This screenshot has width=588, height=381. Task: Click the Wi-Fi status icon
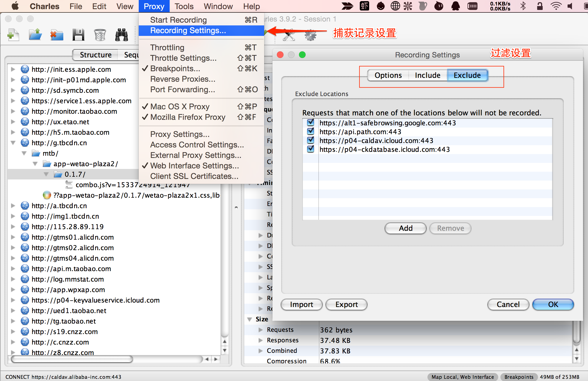556,6
